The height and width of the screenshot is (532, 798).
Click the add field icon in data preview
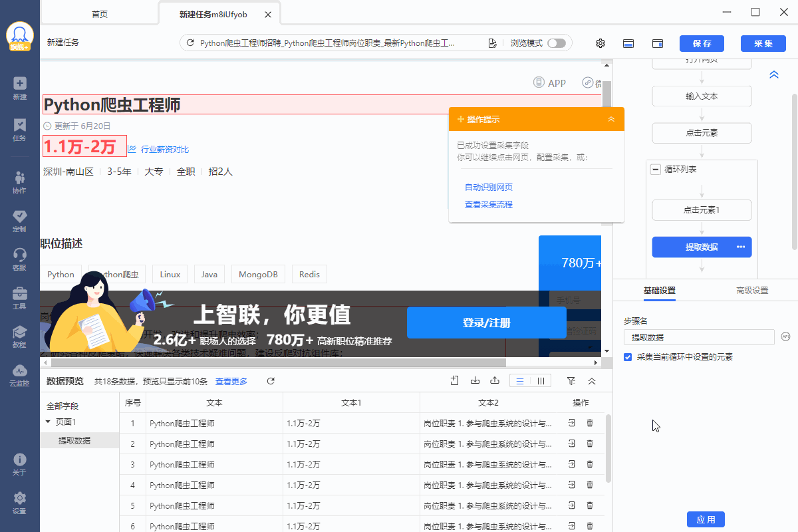pos(455,380)
